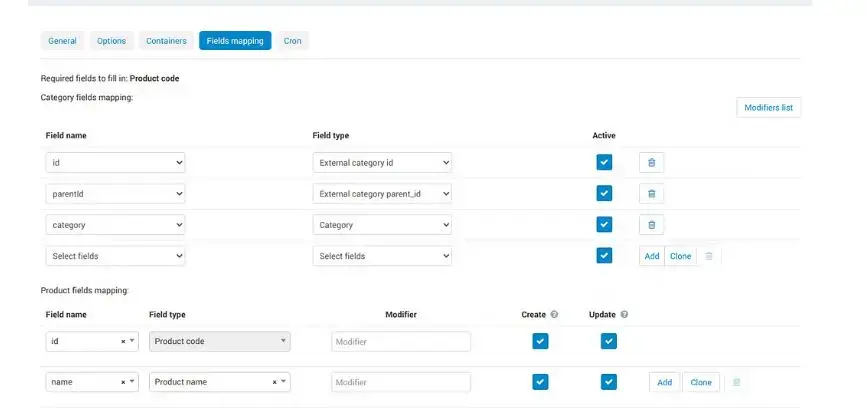Image resolution: width=866 pixels, height=408 pixels.
Task: Click the Modifier input for name row
Action: click(x=400, y=382)
